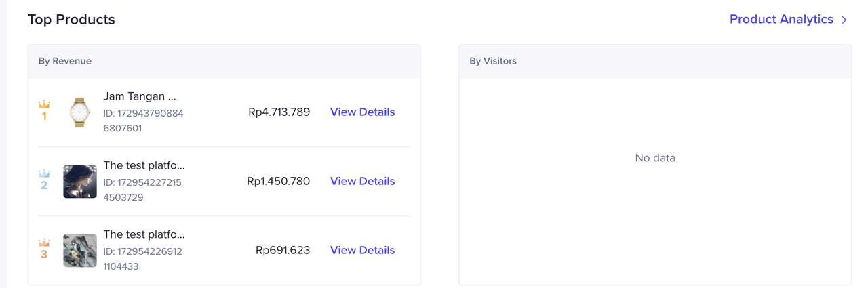Open the Product Analytics link
The width and height of the screenshot is (868, 288).
[x=781, y=20]
